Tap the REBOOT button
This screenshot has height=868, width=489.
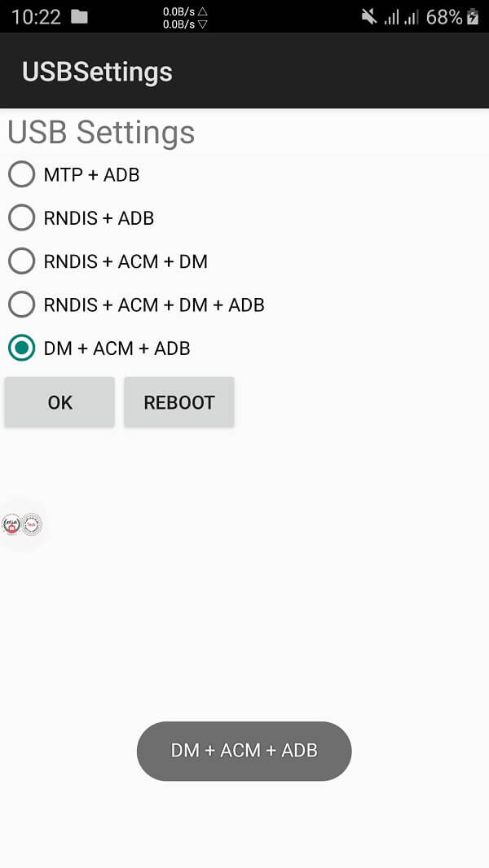[x=179, y=402]
